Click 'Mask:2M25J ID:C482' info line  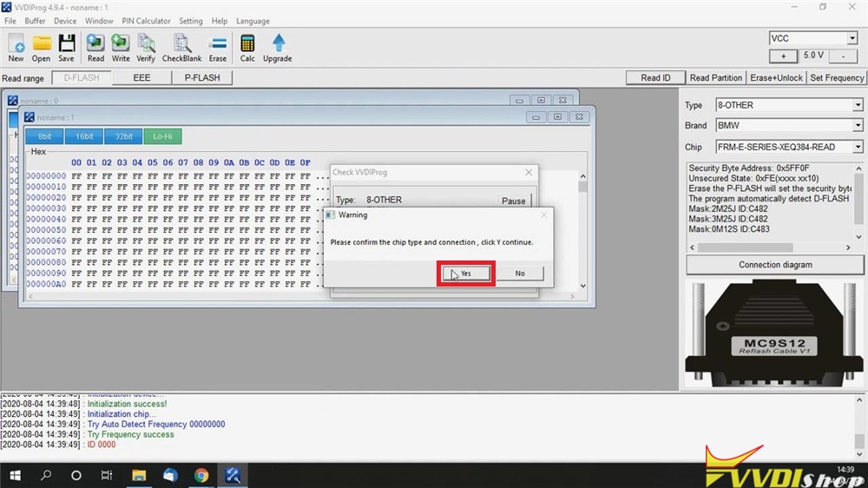(728, 208)
